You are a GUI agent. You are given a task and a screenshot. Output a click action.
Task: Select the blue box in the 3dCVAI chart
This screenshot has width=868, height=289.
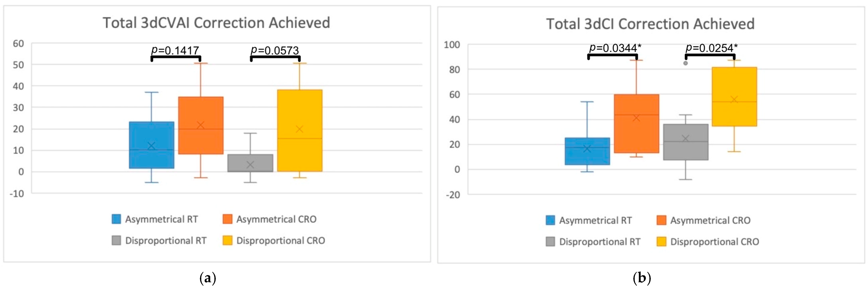tap(152, 145)
